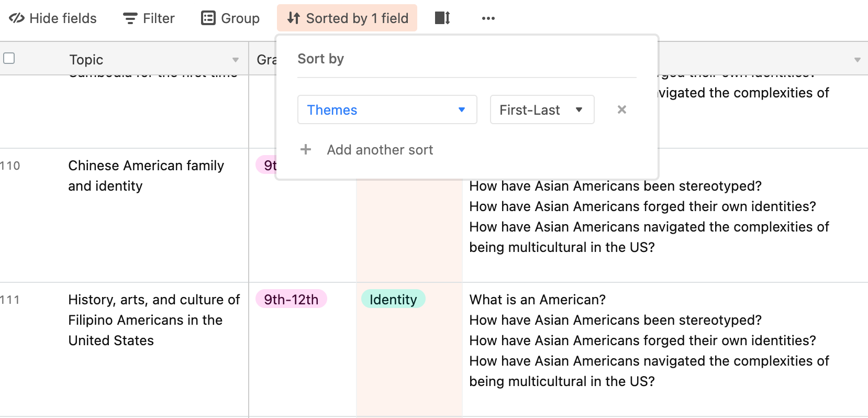
Task: Click the plus icon beside Add another sort
Action: [306, 150]
